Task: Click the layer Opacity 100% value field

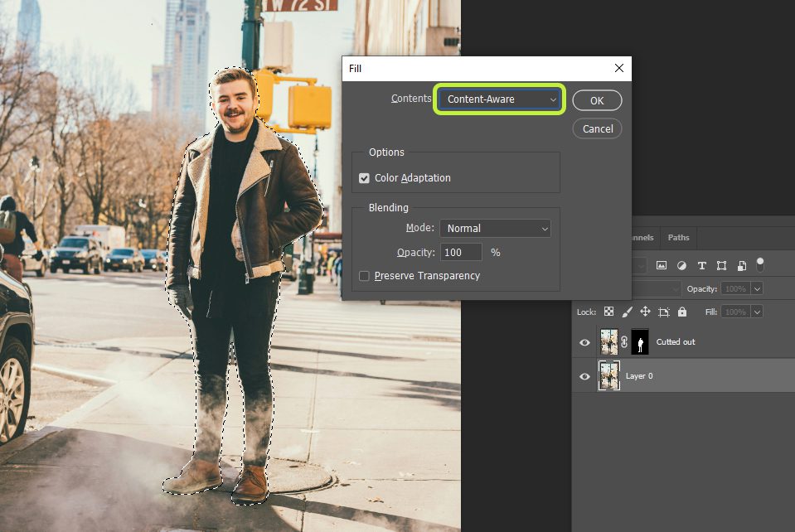Action: [735, 289]
